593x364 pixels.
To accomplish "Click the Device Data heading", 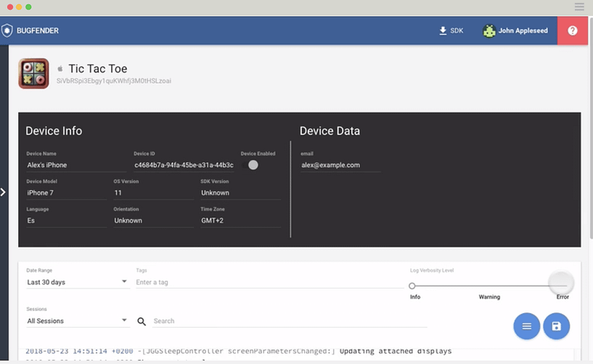I will [x=330, y=131].
